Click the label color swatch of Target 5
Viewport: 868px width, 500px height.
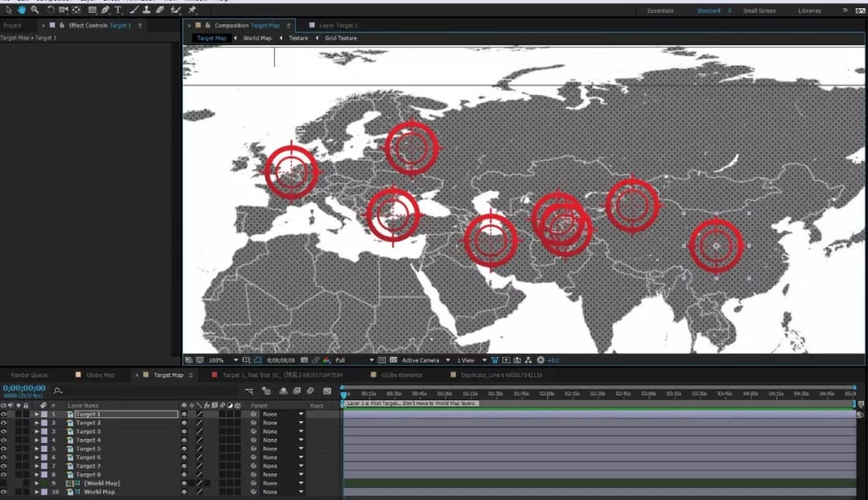pos(44,449)
